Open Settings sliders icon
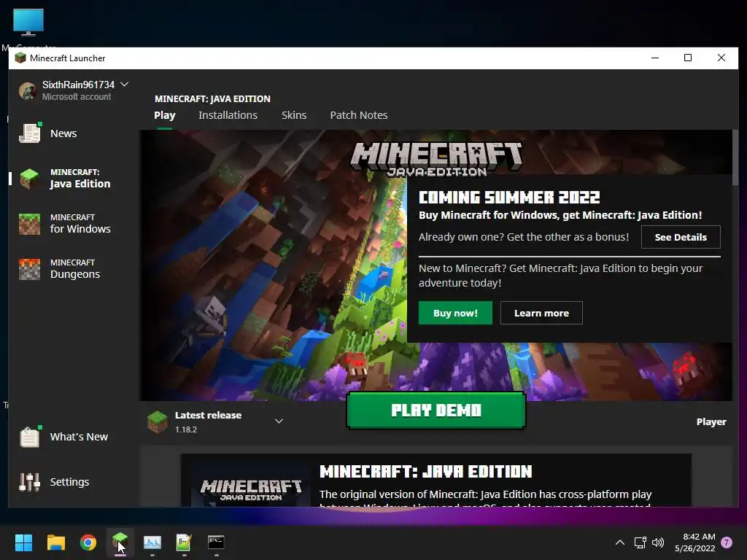Screen dimensions: 747x560 [29, 481]
